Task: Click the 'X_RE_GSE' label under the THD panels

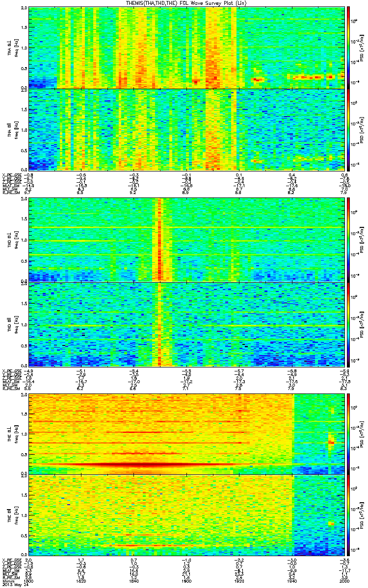Action: (11, 370)
